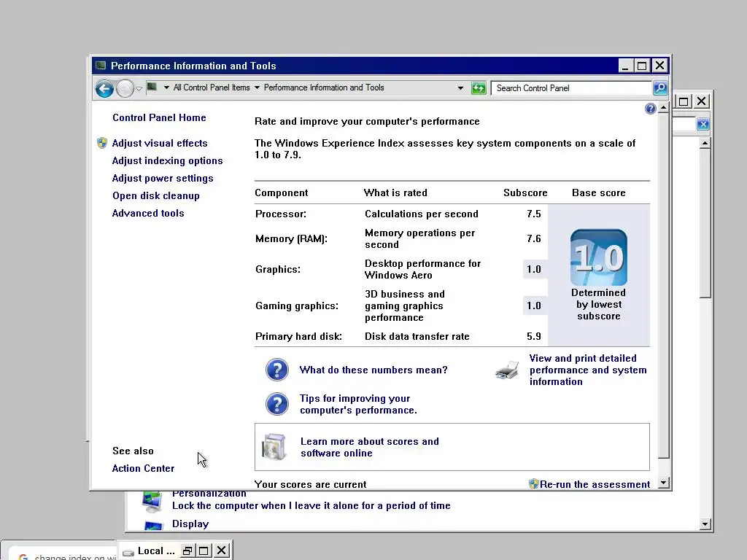Click the Performance window scrollbar thumb

[x=663, y=286]
